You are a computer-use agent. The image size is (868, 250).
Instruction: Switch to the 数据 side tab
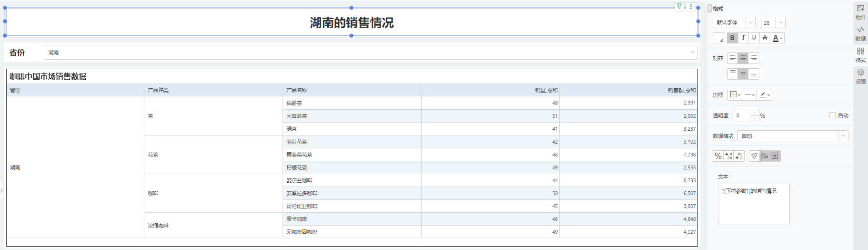point(860,33)
